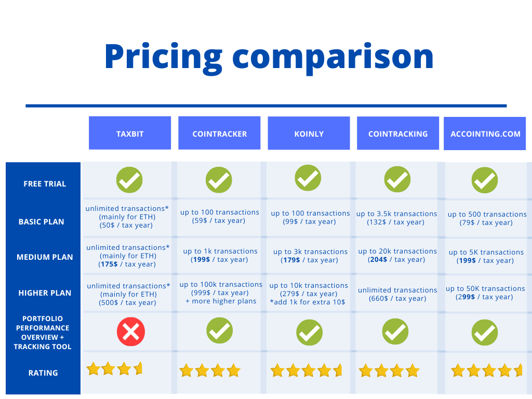Viewport: 532px width, 399px height.
Task: Click the red X under TaxBit portfolio tracking
Action: click(130, 331)
